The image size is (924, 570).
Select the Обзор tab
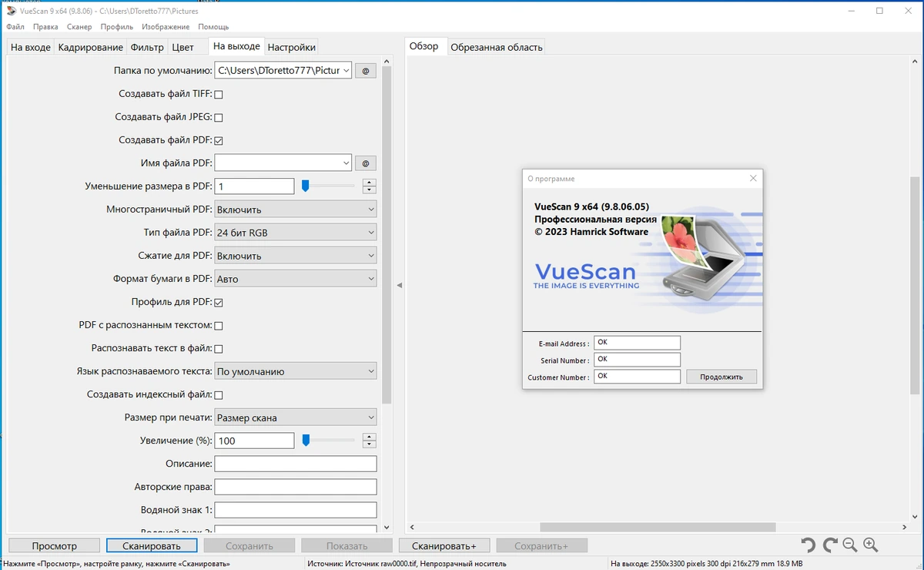pos(423,46)
